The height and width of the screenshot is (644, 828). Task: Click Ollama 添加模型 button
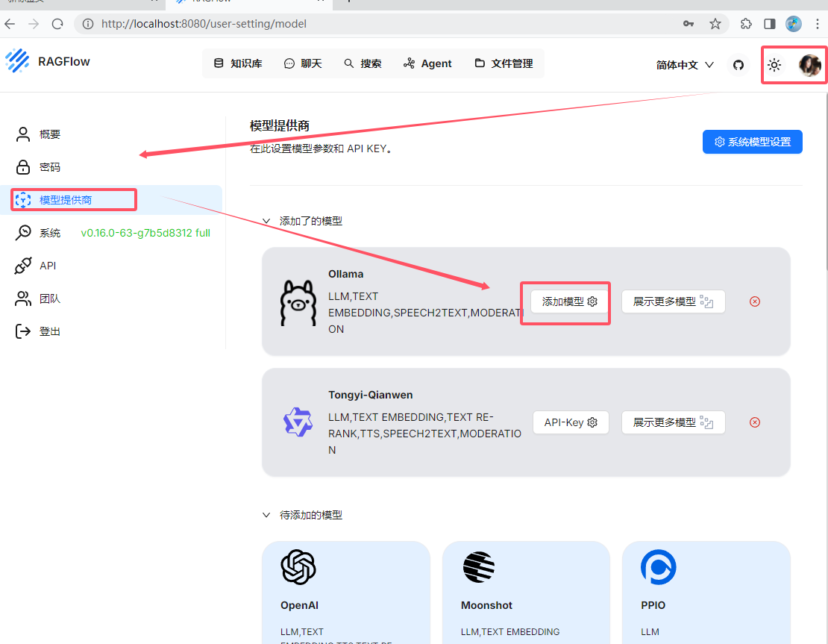click(569, 301)
